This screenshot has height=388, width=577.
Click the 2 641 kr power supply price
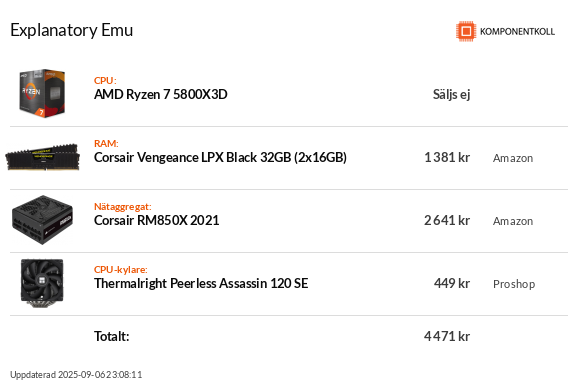[447, 221]
